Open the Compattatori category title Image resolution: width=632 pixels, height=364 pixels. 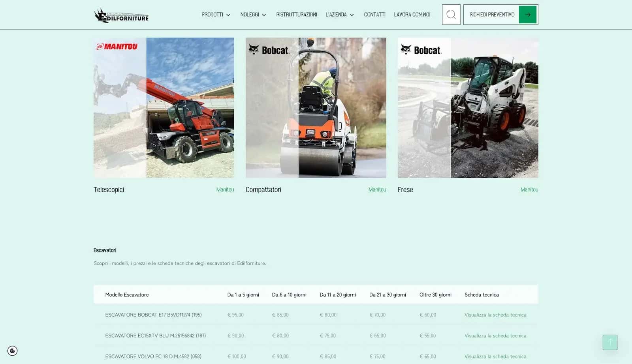[263, 190]
